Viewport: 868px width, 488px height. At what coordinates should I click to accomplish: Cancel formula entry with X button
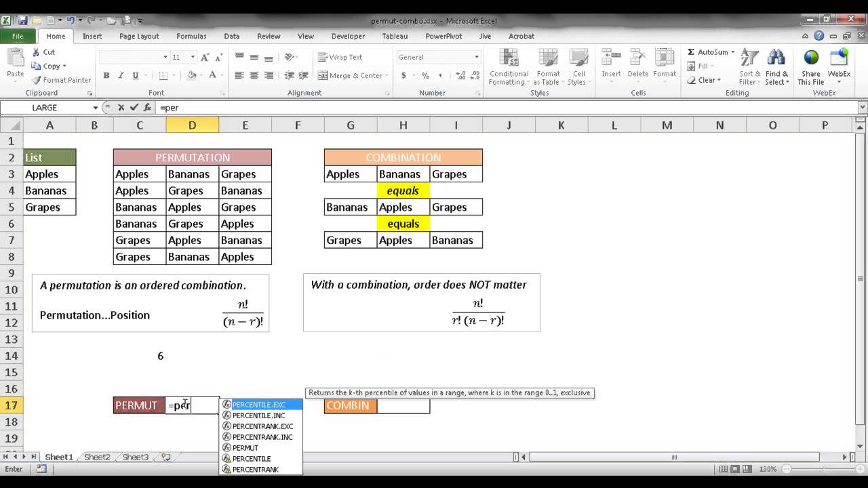[x=121, y=107]
